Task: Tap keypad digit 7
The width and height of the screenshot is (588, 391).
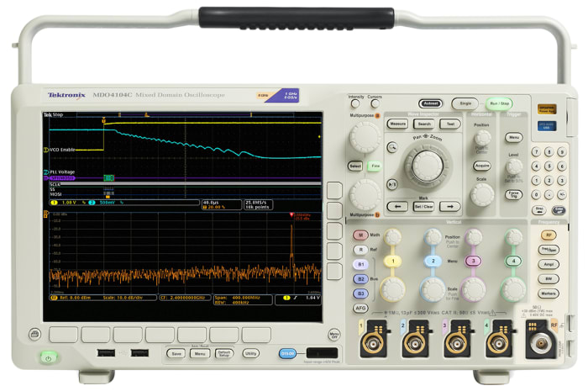Action: click(536, 151)
